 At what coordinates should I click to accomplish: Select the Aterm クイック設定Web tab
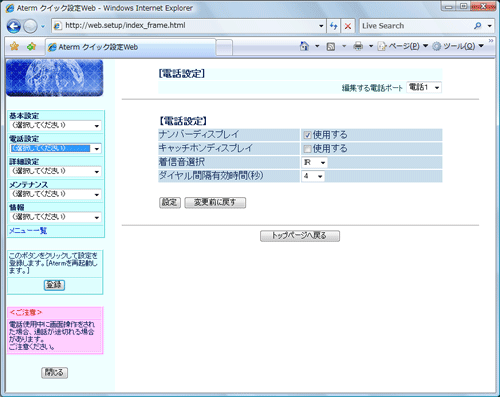click(130, 47)
